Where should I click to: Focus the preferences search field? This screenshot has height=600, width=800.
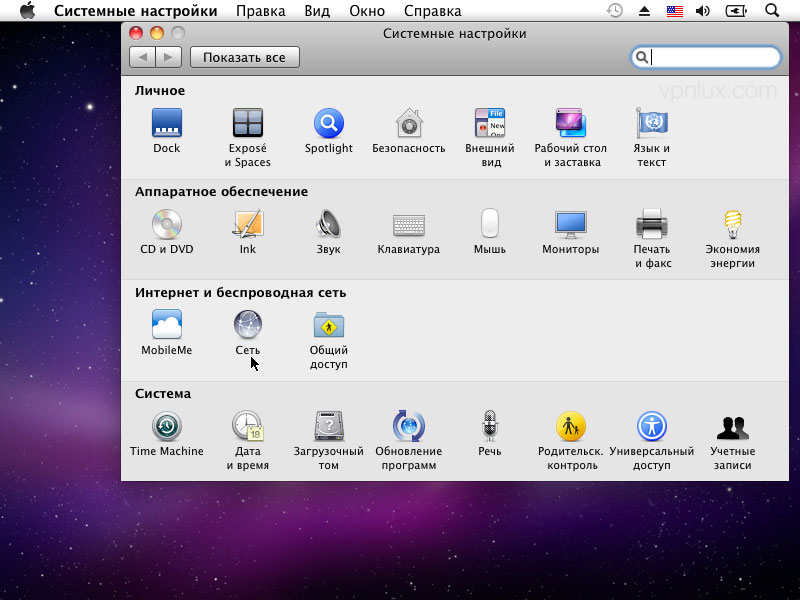click(x=706, y=57)
